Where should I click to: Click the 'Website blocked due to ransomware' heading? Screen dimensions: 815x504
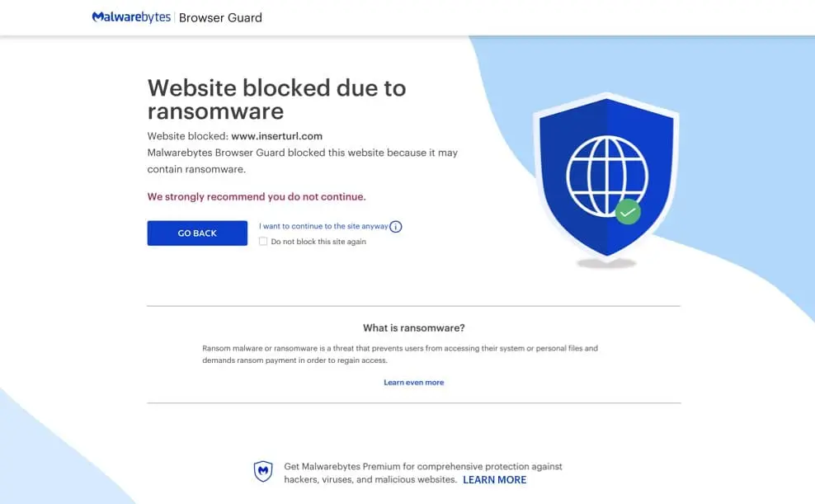[x=276, y=99]
